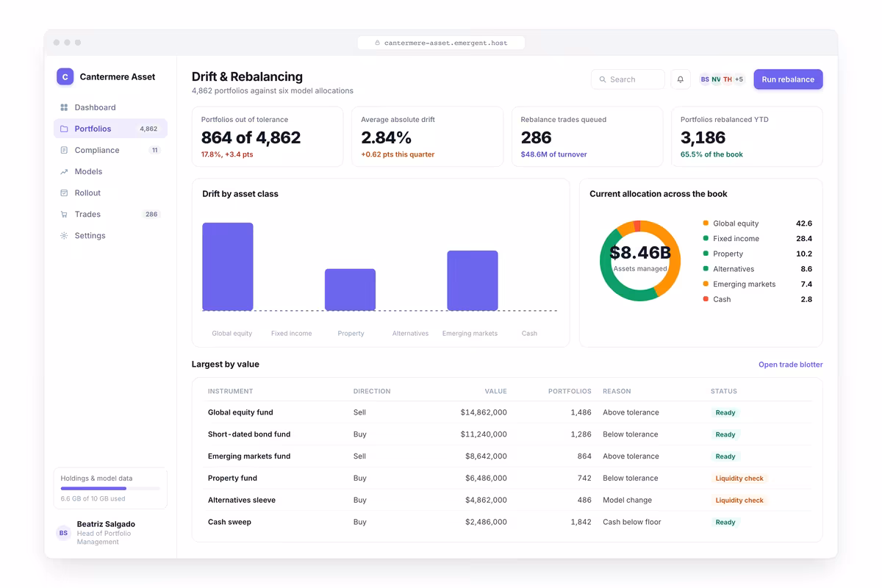
Task: Go to the Compliance section
Action: (110, 150)
